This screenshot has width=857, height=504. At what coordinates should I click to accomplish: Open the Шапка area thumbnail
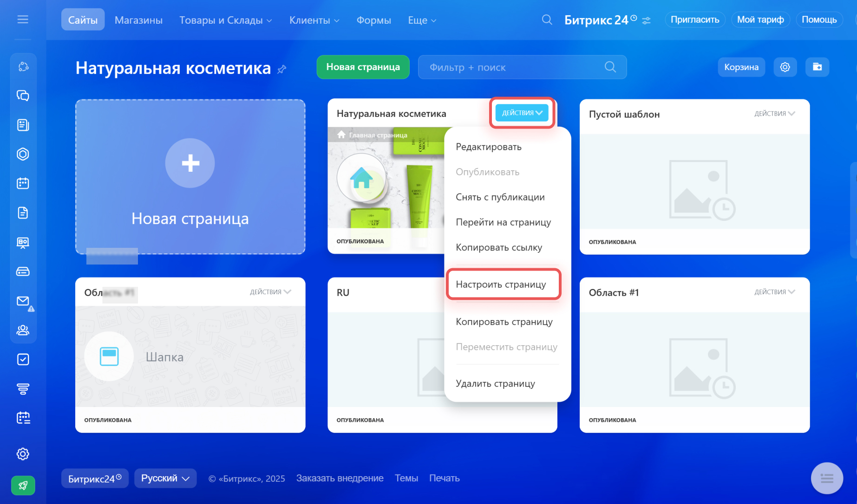(190, 356)
